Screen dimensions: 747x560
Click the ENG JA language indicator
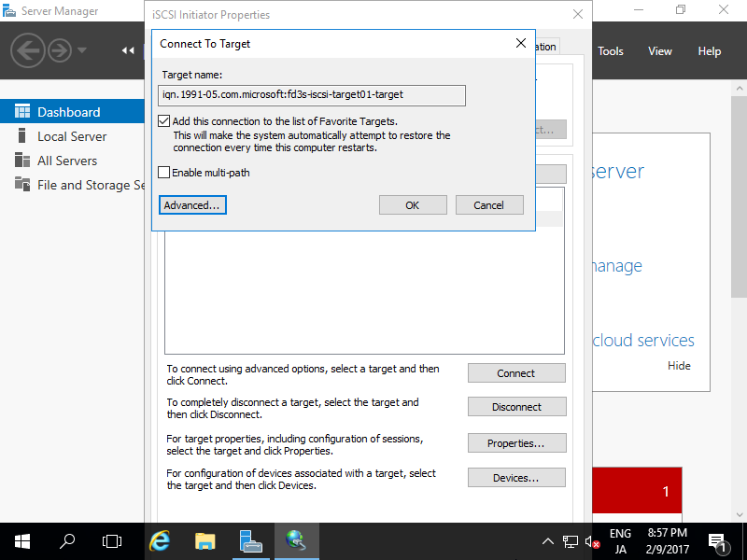tap(620, 541)
